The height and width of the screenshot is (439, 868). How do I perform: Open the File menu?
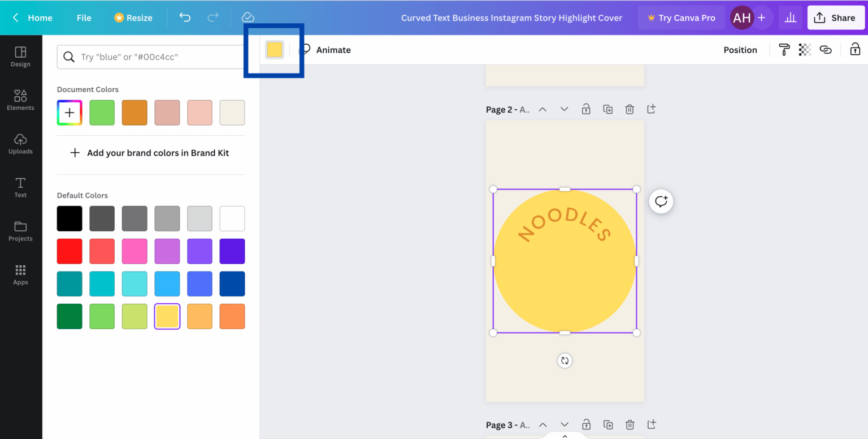84,18
